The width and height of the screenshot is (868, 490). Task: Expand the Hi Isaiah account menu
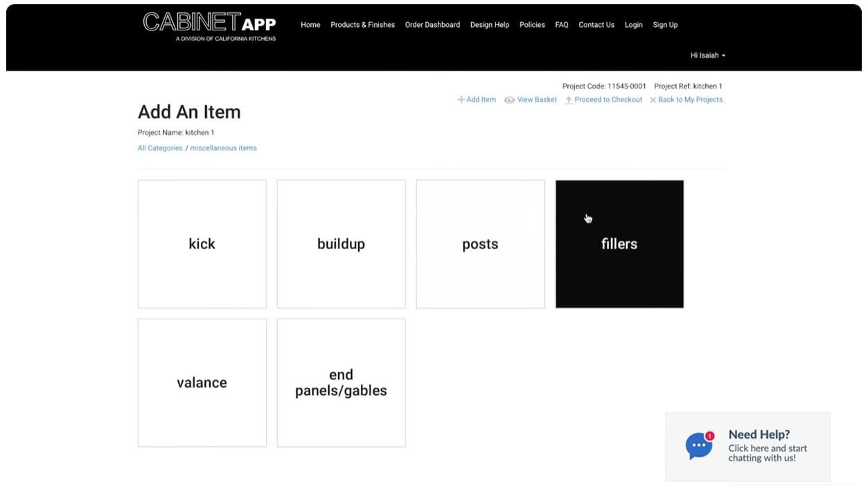[707, 55]
